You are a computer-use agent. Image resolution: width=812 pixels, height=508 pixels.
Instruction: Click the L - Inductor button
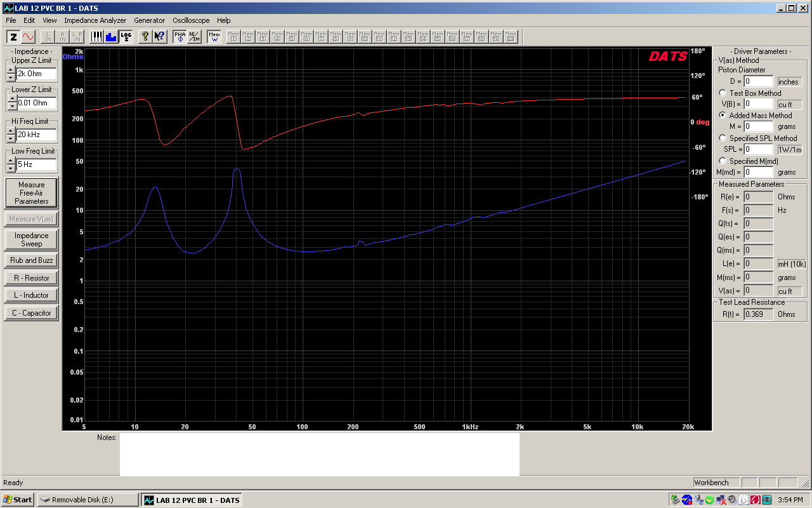point(31,295)
